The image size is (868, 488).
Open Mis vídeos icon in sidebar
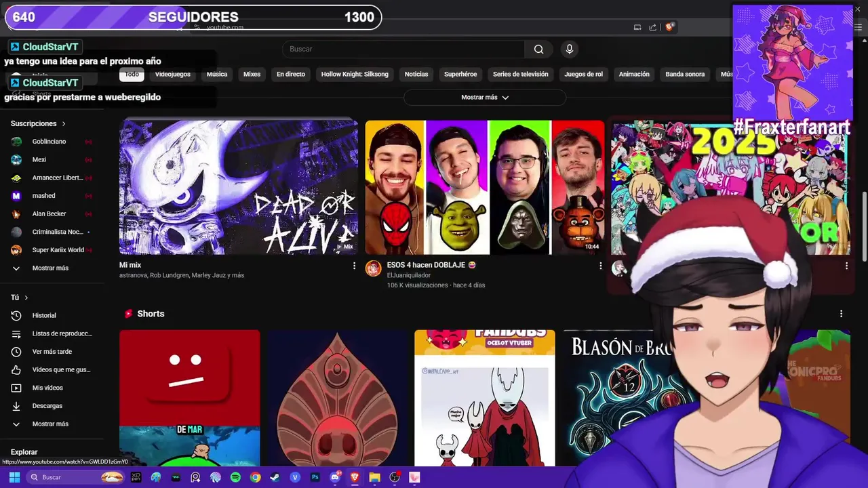pyautogui.click(x=16, y=388)
